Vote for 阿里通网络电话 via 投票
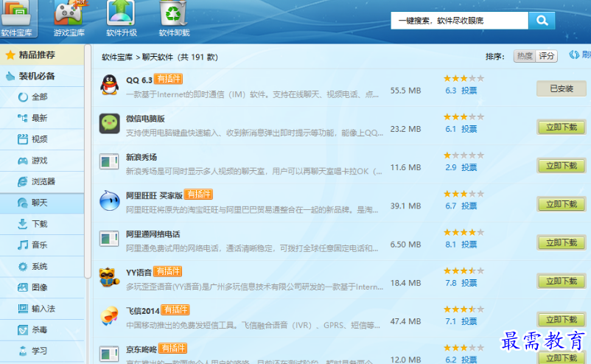591x364 pixels. coord(469,245)
